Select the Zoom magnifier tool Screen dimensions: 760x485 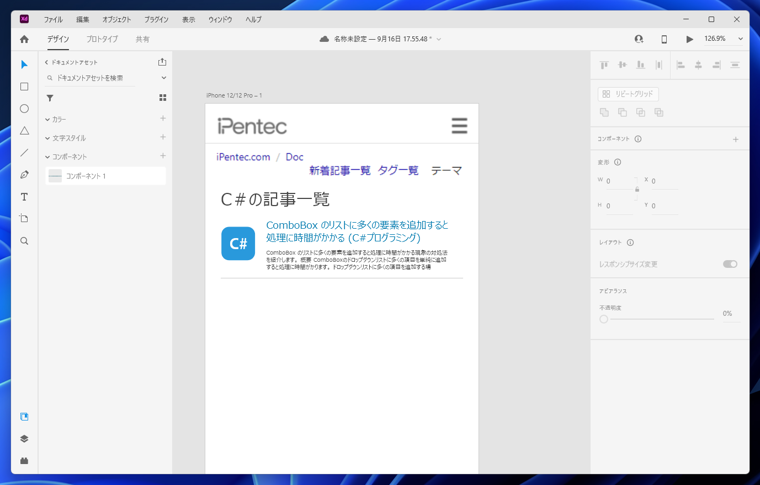pos(24,241)
